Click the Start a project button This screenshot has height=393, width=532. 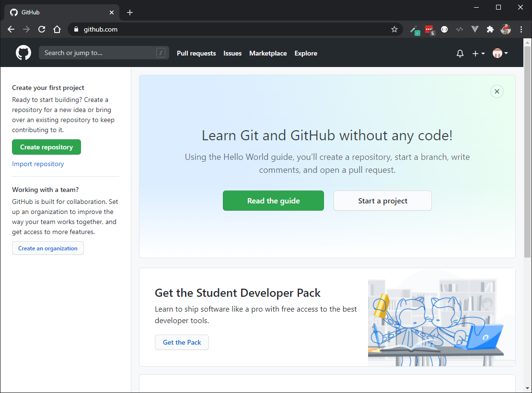click(x=382, y=201)
